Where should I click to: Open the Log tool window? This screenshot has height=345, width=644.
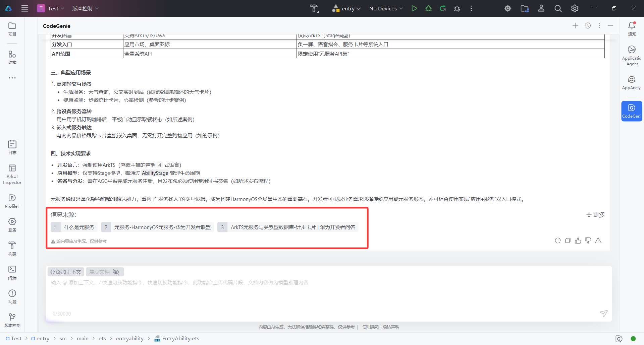pyautogui.click(x=12, y=147)
